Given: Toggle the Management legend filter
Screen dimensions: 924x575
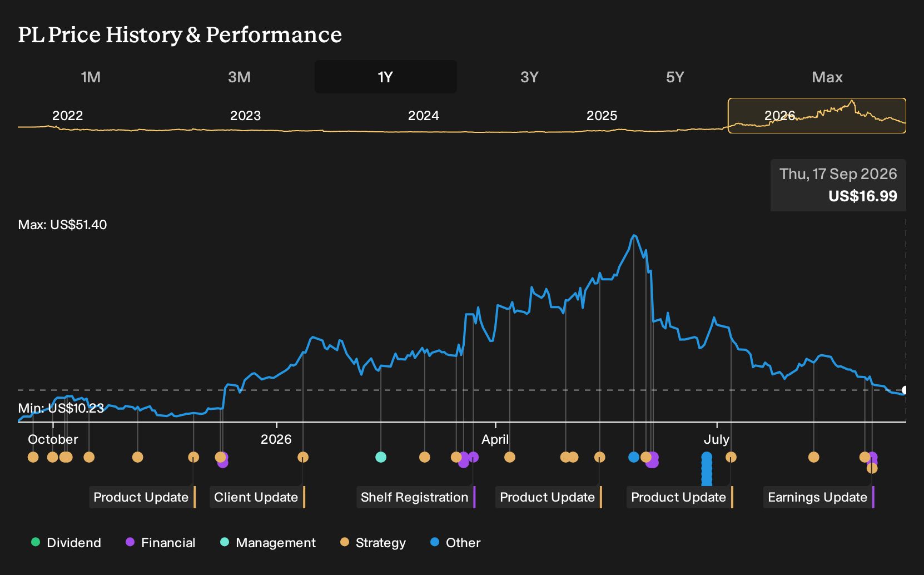Looking at the screenshot, I should pyautogui.click(x=268, y=543).
